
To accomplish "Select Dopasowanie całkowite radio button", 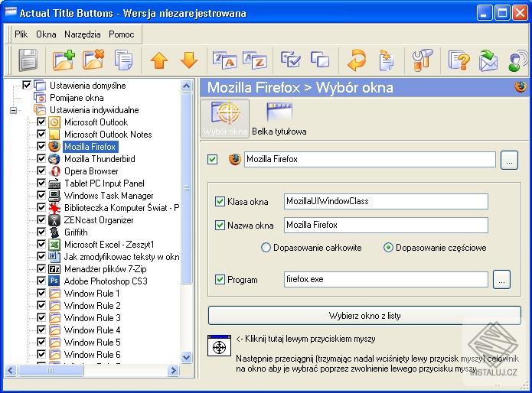I will (266, 248).
